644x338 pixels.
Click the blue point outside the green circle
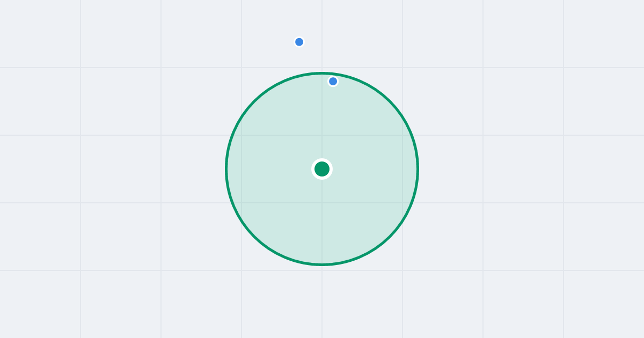click(299, 42)
